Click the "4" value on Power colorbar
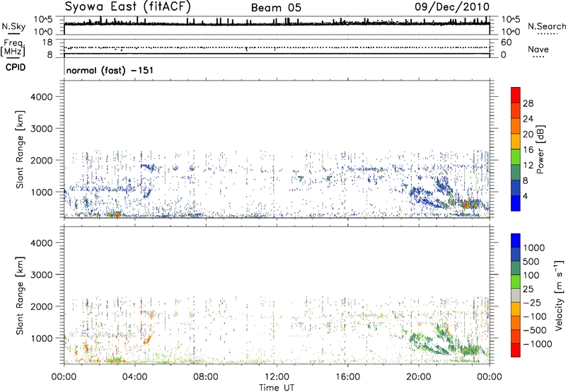Viewport: 566px width, 392px height. 525,196
